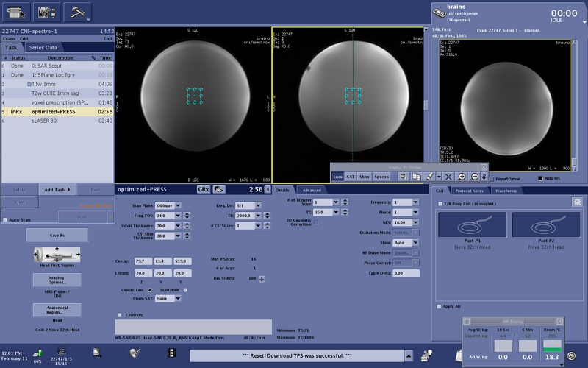Toggle the Apply All checkbox

439,306
